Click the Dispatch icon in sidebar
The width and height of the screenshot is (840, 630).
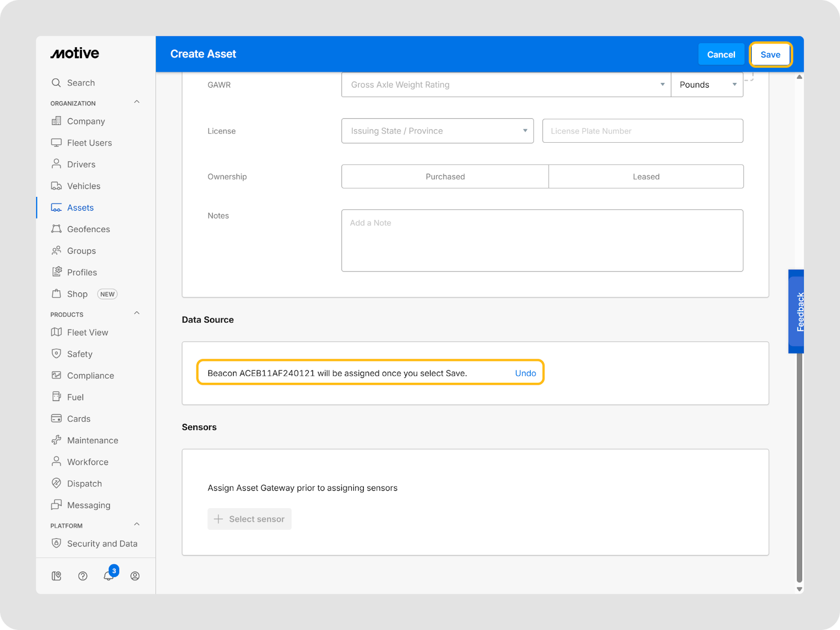[56, 483]
